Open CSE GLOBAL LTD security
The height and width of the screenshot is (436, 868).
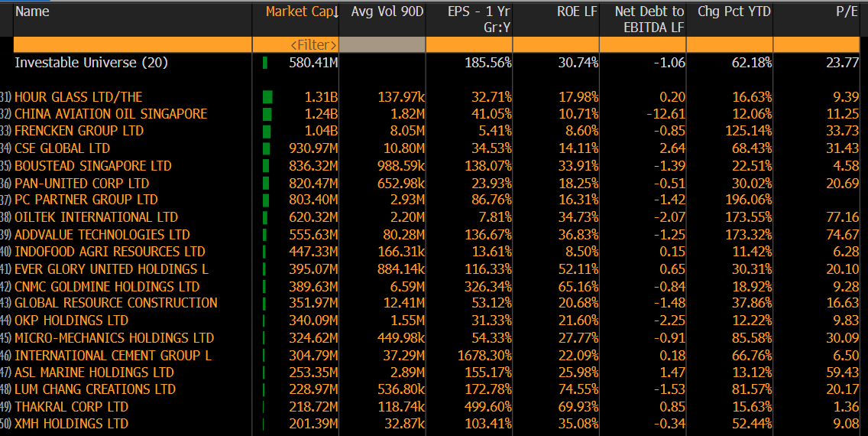tap(63, 148)
